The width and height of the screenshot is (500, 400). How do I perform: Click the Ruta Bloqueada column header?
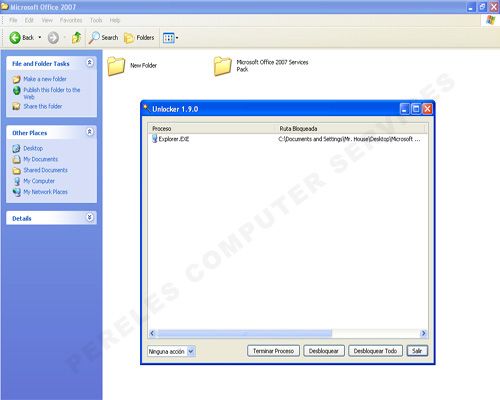tap(351, 129)
